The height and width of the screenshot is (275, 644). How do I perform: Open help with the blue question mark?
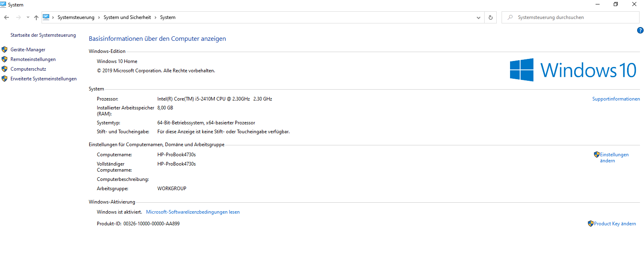click(640, 30)
